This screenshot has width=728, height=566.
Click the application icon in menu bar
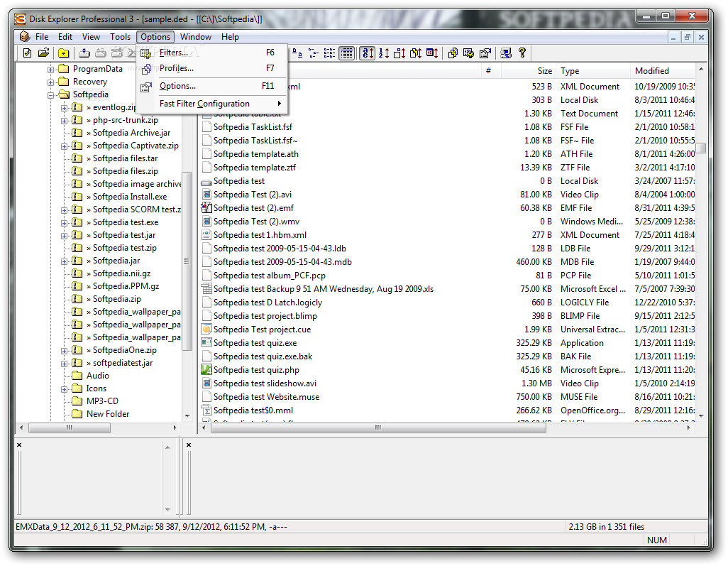point(24,37)
